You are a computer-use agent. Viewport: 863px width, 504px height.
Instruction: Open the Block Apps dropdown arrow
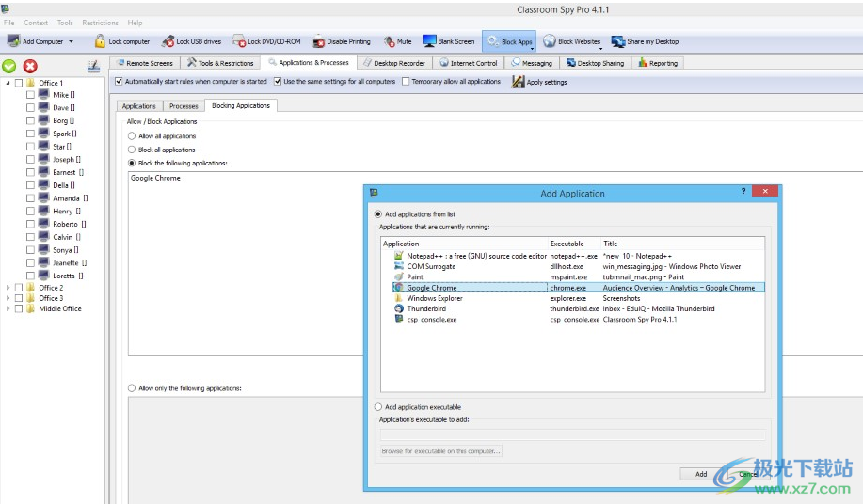(533, 48)
